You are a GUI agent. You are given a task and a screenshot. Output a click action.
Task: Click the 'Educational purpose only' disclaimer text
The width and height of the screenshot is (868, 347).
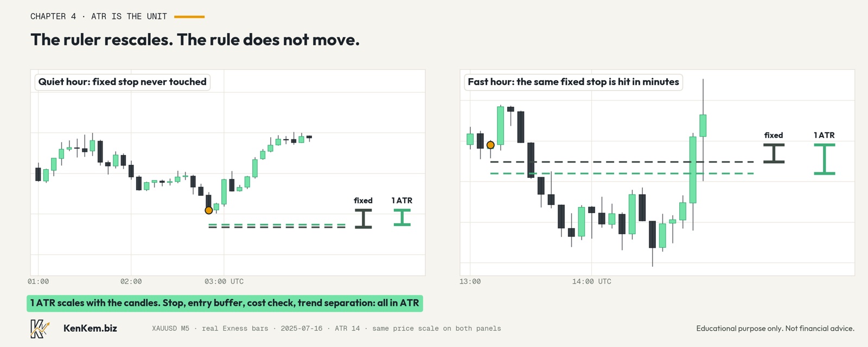[x=775, y=329]
